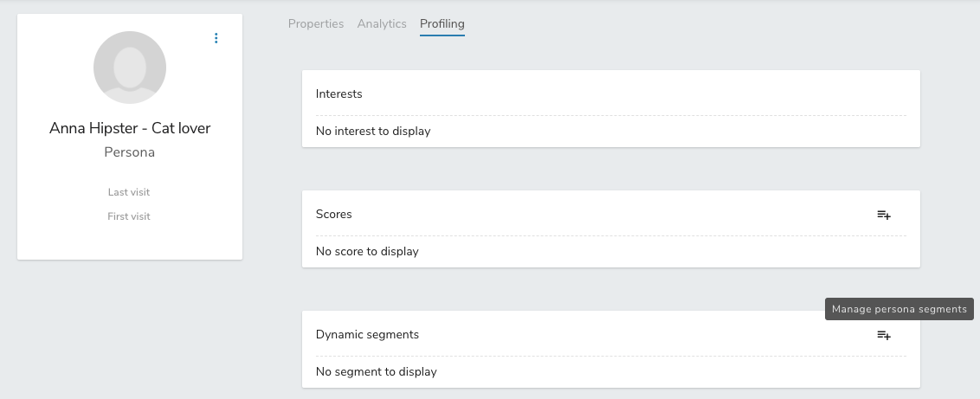Viewport: 980px width, 399px height.
Task: Select the Profiling tab
Action: pos(442,24)
